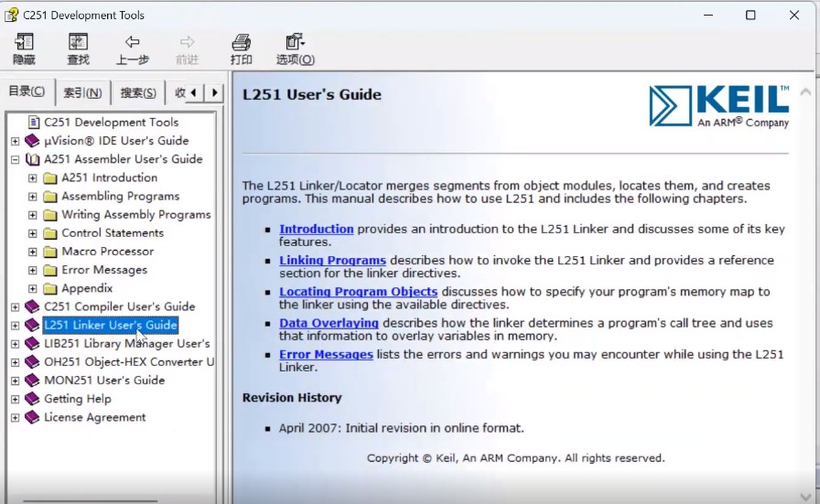Open the Locating Program Objects link
This screenshot has height=504, width=820.
pyautogui.click(x=358, y=292)
